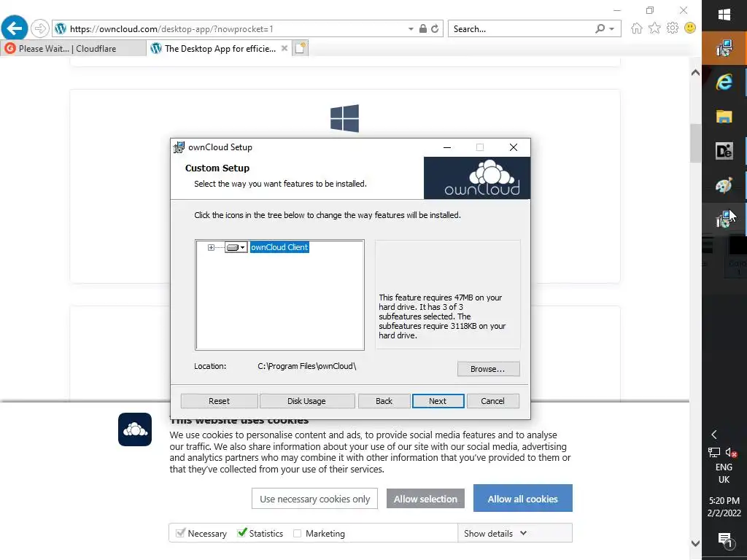The image size is (747, 560).
Task: Select ownCloud Client tree item
Action: [x=279, y=247]
